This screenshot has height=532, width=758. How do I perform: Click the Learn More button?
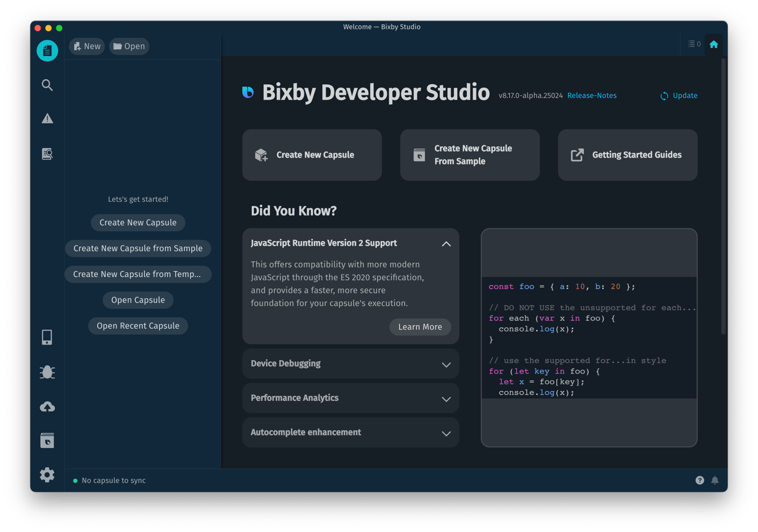point(420,327)
